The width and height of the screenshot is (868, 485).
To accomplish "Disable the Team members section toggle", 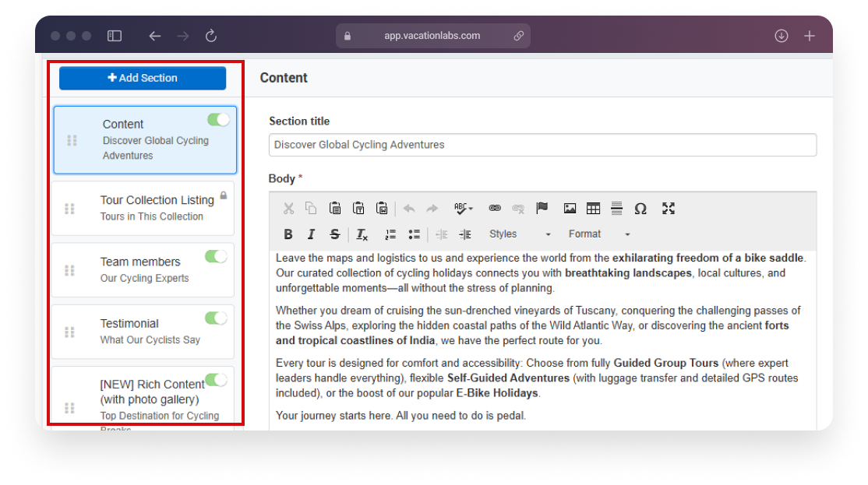I will (216, 257).
